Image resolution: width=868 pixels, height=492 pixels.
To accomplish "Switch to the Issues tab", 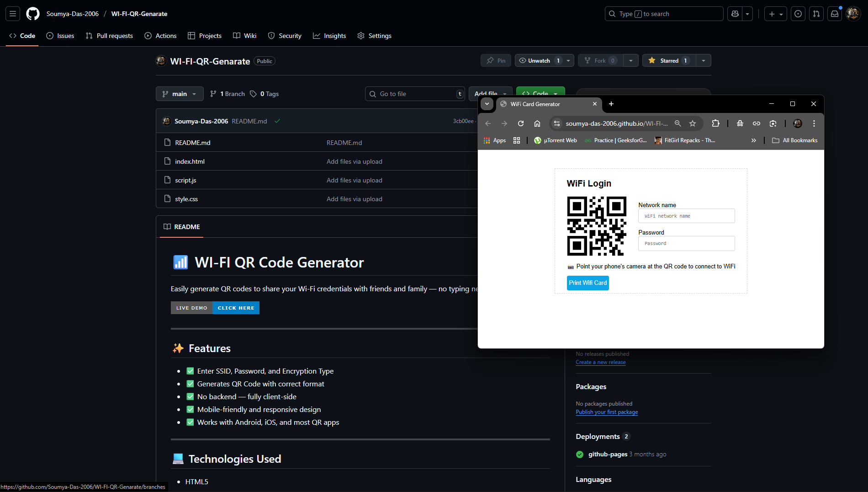I will point(60,36).
